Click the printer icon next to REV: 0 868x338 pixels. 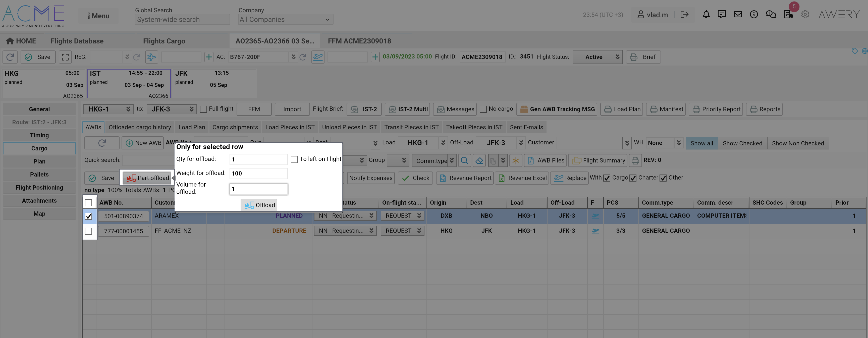tap(635, 160)
